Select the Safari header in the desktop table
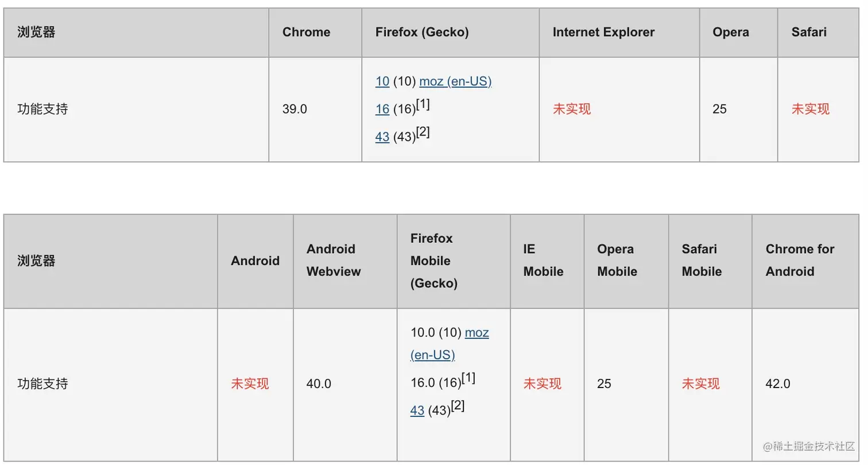Viewport: 868px width, 465px height. 809,32
